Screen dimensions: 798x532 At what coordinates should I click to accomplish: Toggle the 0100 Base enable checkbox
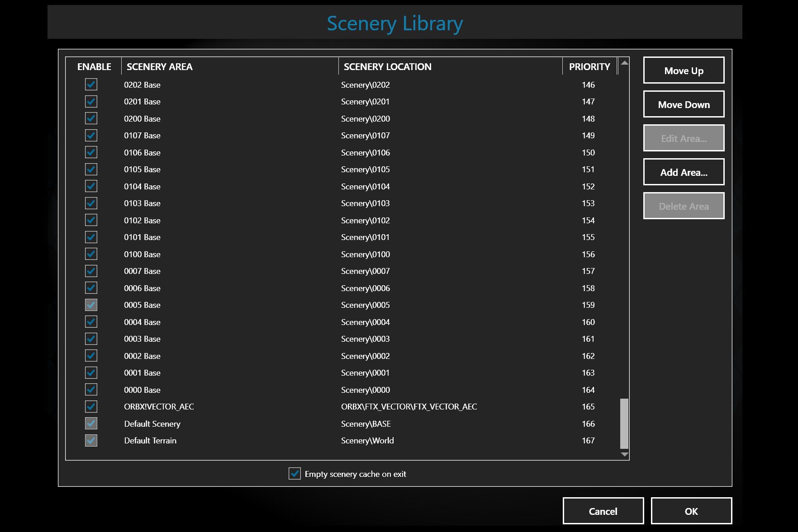click(x=91, y=254)
